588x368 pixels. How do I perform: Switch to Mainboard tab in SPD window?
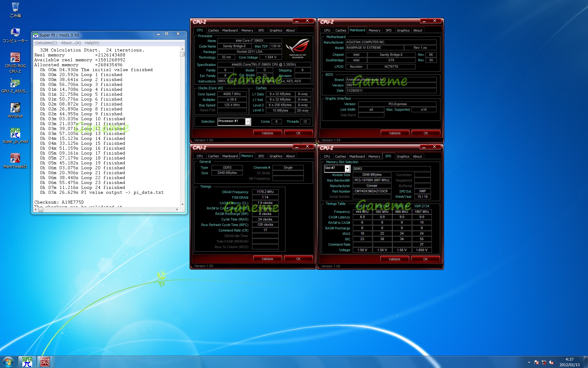tap(357, 156)
